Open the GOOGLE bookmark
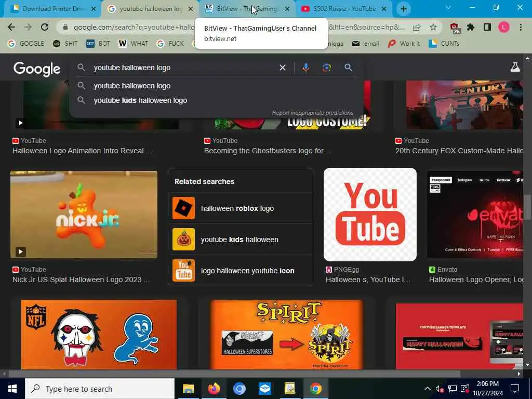Image resolution: width=532 pixels, height=399 pixels. pos(26,44)
